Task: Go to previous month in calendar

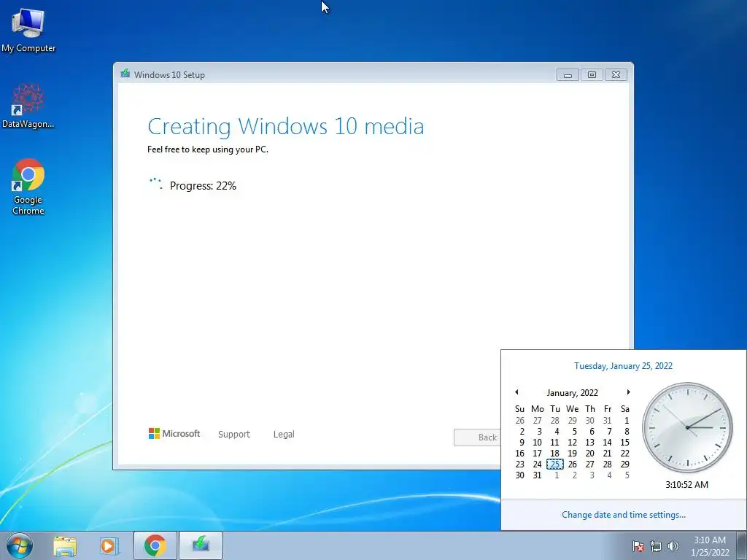Action: pos(516,392)
